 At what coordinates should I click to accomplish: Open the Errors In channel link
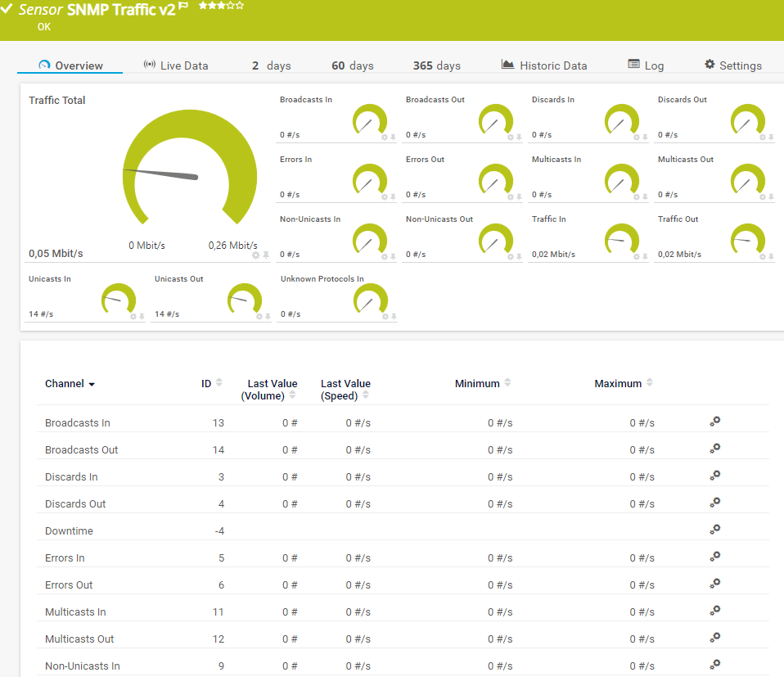pyautogui.click(x=65, y=557)
